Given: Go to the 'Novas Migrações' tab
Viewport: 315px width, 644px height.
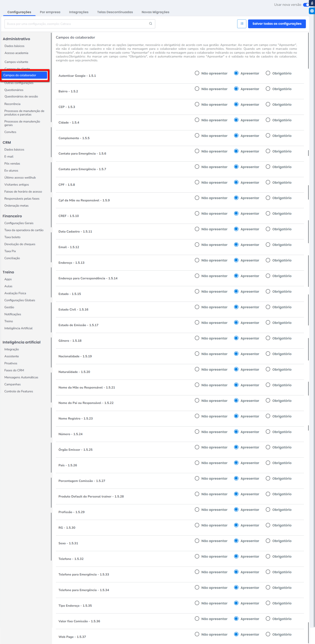Looking at the screenshot, I should point(155,12).
